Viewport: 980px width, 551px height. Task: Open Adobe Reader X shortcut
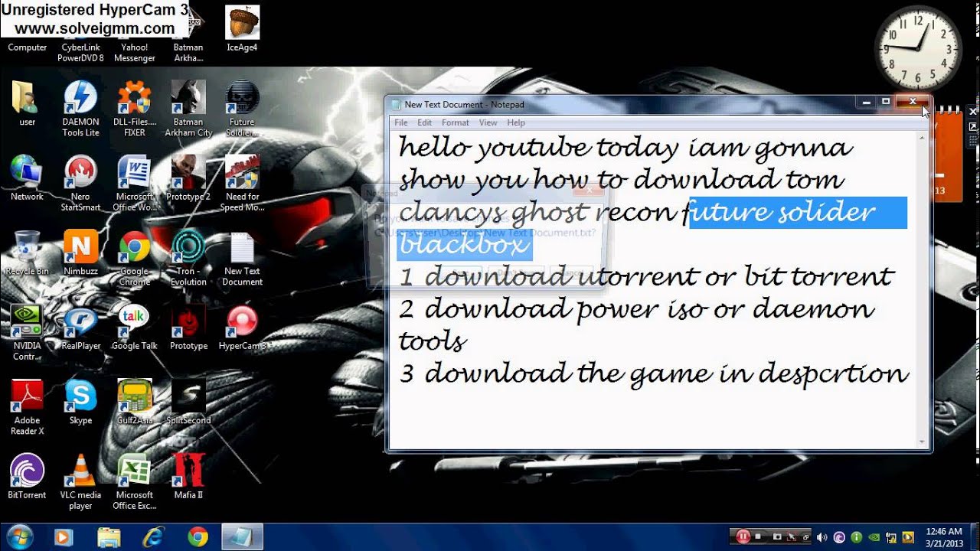click(x=28, y=406)
